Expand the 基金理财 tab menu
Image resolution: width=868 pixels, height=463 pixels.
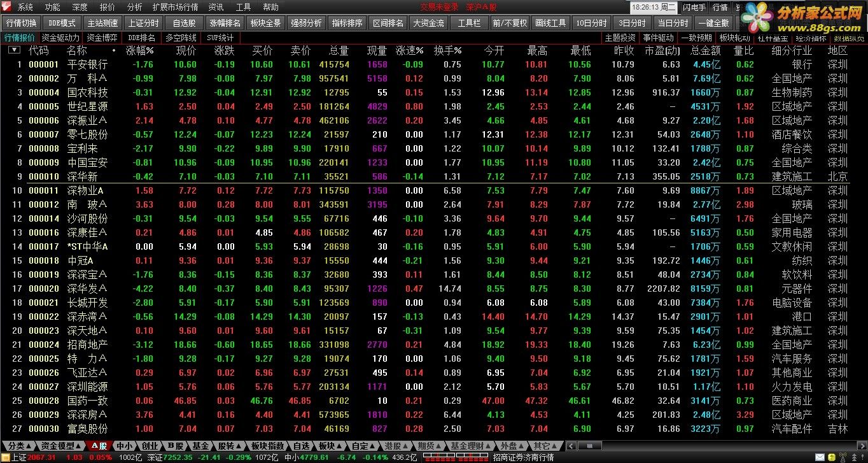tap(488, 447)
